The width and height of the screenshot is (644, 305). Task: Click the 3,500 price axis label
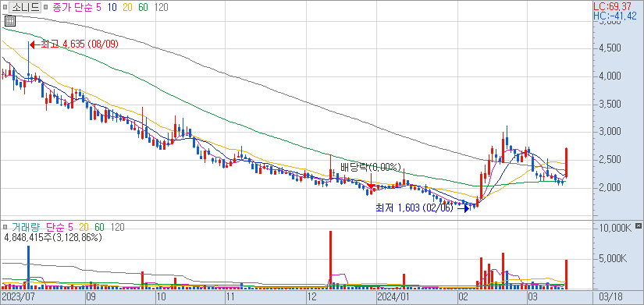[x=610, y=105]
